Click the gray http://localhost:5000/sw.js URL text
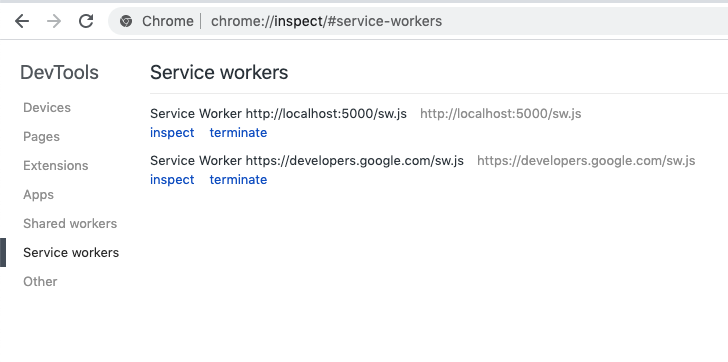Screen dimensions: 728x362 pyautogui.click(x=500, y=114)
